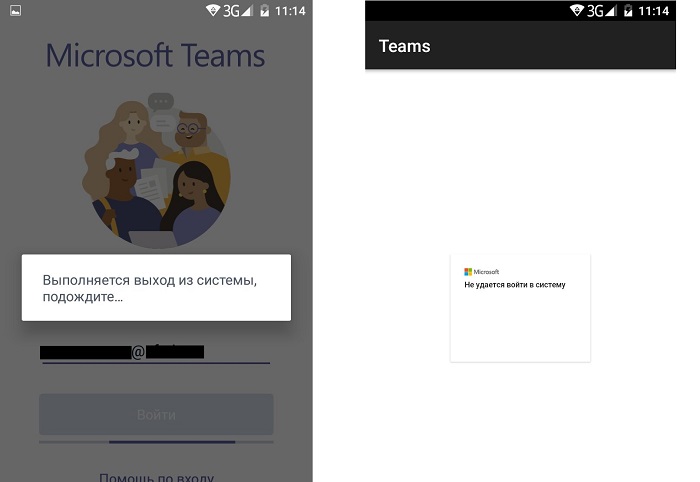This screenshot has width=700, height=482.
Task: Tap the chat bubble icon in the illustration
Action: click(161, 102)
